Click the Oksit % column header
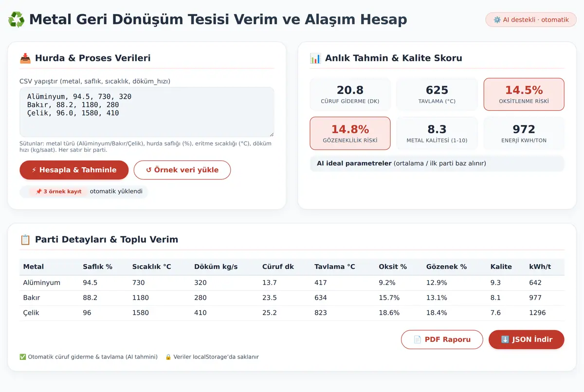 [393, 267]
